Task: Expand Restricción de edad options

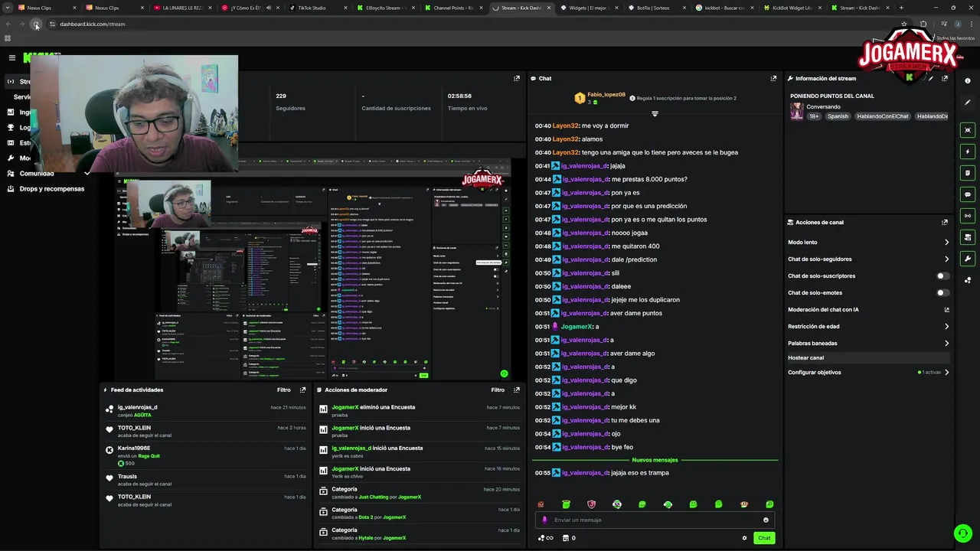Action: pos(946,326)
